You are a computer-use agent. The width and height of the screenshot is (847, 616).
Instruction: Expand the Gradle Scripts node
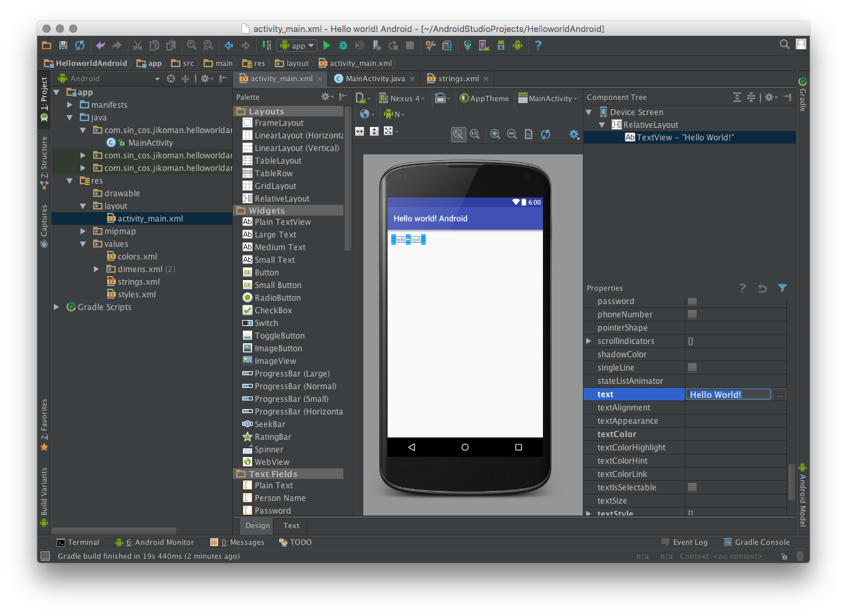(x=57, y=307)
